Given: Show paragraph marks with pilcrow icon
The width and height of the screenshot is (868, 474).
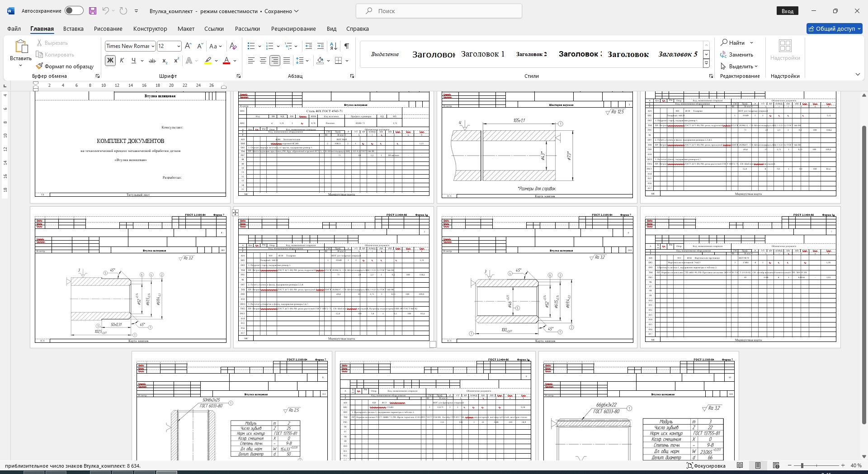Looking at the screenshot, I should coord(346,46).
